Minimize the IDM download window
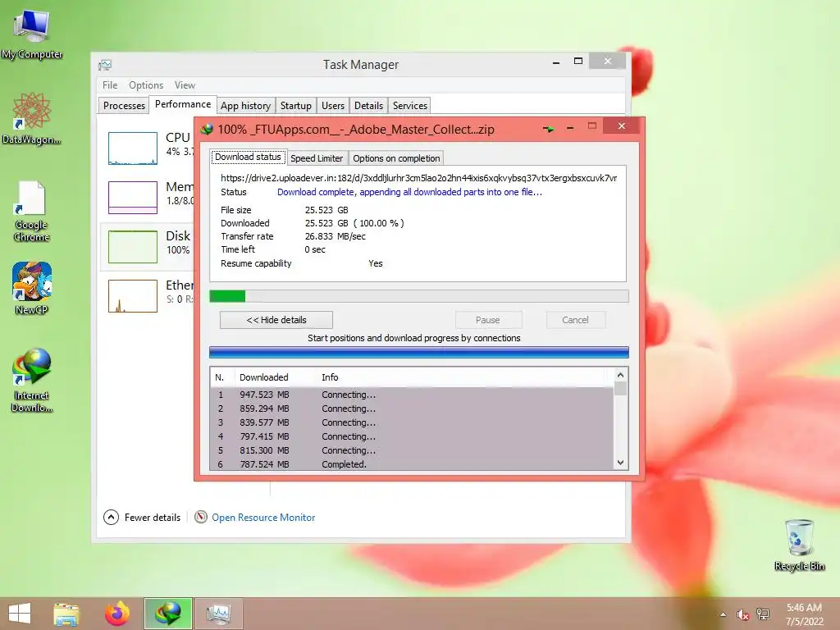The width and height of the screenshot is (840, 630). [570, 127]
